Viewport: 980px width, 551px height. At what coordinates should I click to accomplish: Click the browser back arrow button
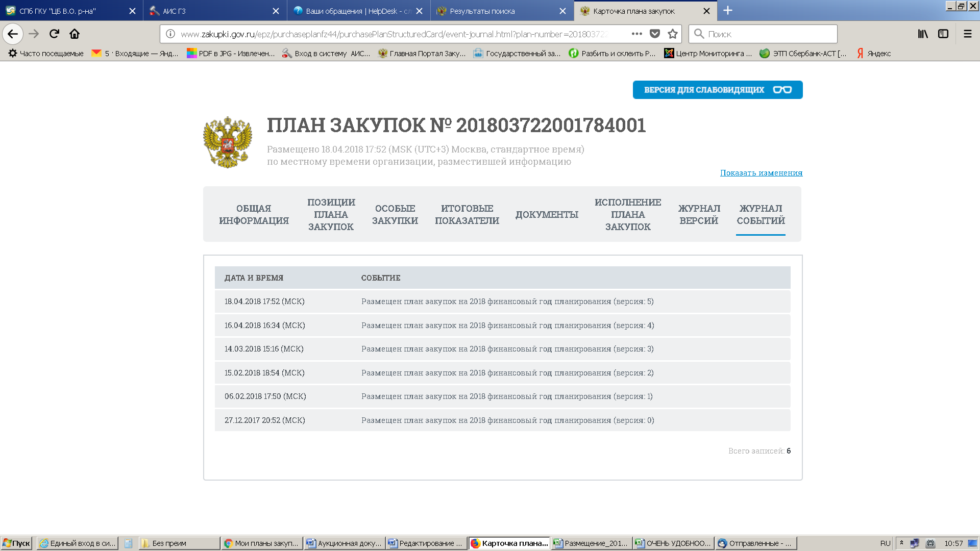tap(13, 34)
